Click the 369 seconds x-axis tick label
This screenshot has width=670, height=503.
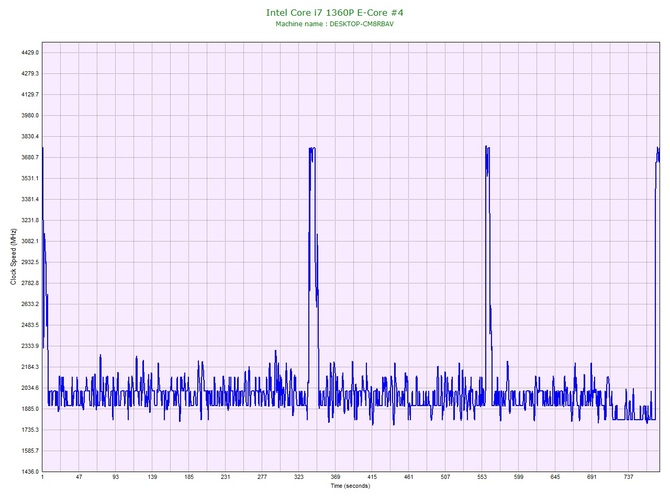[x=335, y=477]
